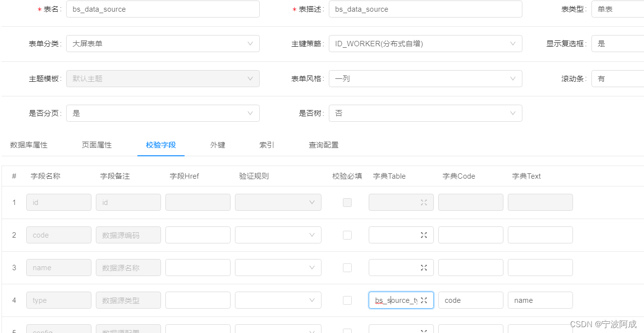Open the 是否树 dropdown

click(x=425, y=113)
